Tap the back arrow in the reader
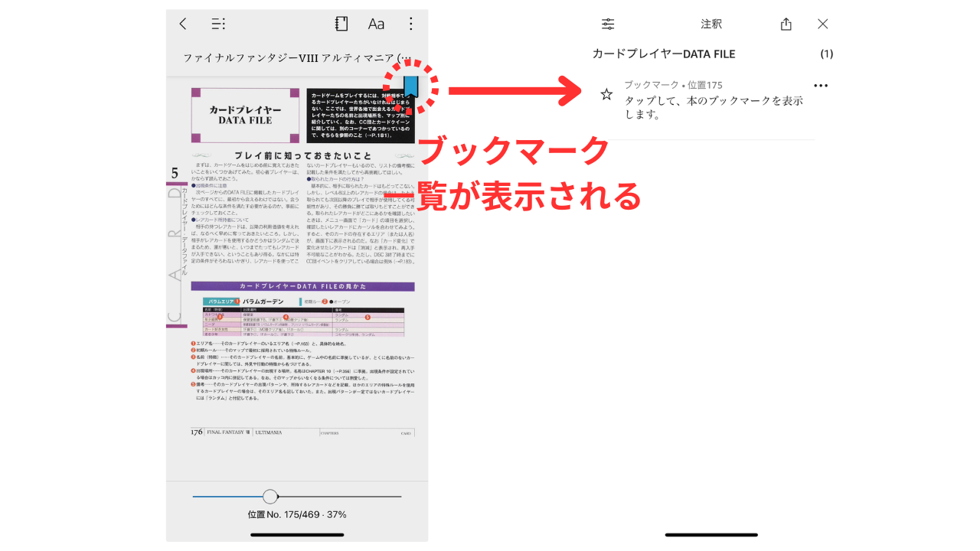 182,24
